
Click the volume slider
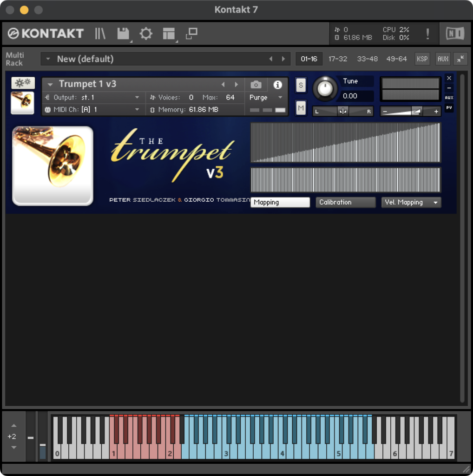[410, 112]
